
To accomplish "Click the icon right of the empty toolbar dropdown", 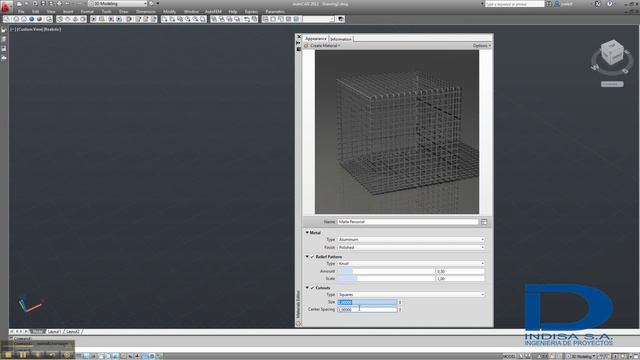I will pyautogui.click(x=341, y=19).
